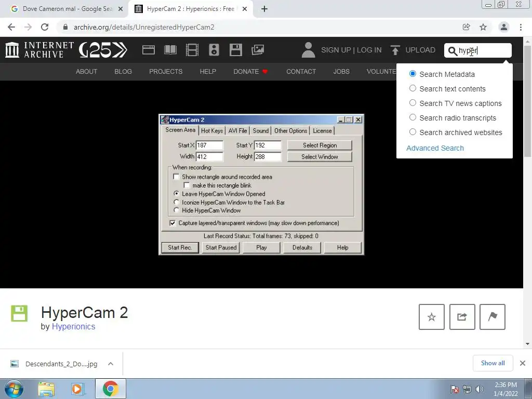Screen dimensions: 532x399
Task: Open File Explorer in taskbar
Action: pyautogui.click(x=46, y=389)
